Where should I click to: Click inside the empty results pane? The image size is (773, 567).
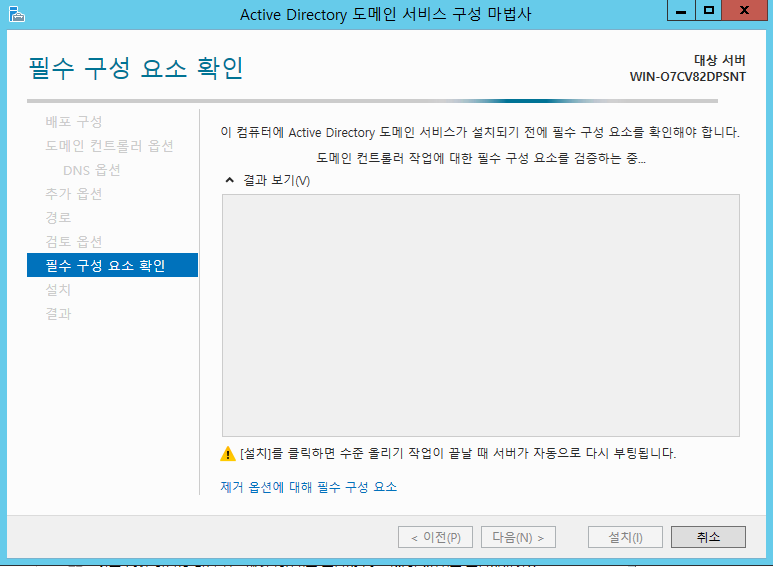480,315
